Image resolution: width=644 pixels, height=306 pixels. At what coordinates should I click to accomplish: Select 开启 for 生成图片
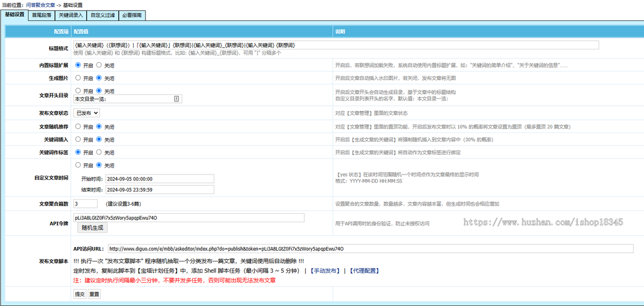78,78
